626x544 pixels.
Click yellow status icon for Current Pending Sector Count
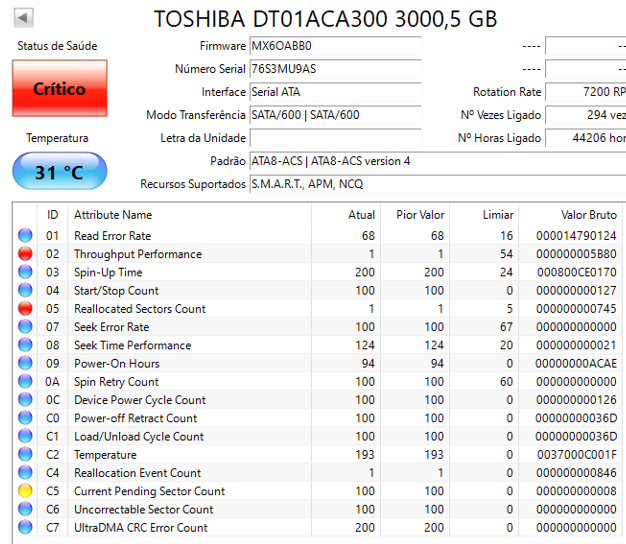25,491
